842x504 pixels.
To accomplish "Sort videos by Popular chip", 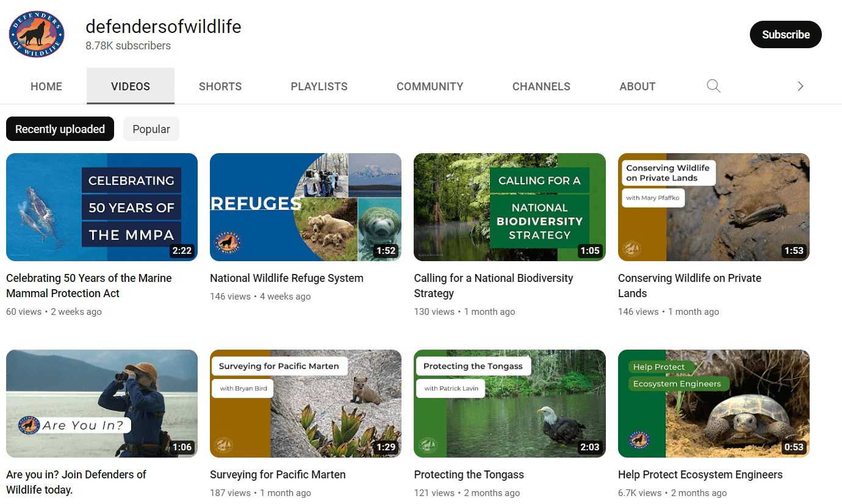I will pos(151,129).
